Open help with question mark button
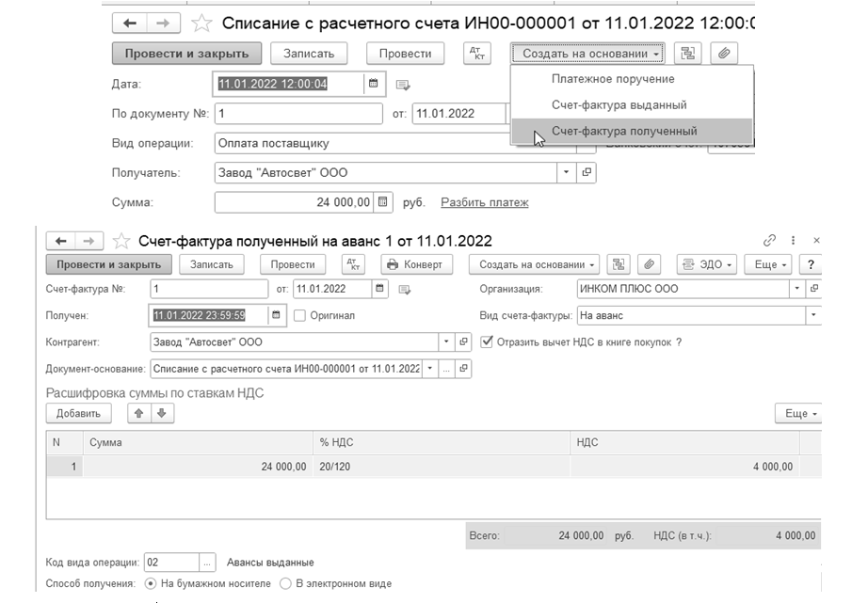The width and height of the screenshot is (868, 603). tap(811, 264)
